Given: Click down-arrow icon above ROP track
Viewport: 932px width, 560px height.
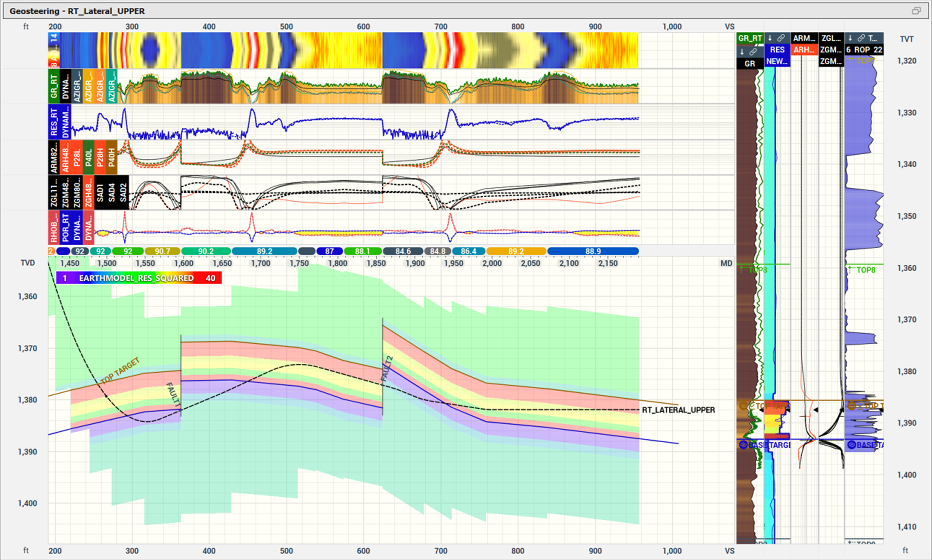Looking at the screenshot, I should 850,38.
